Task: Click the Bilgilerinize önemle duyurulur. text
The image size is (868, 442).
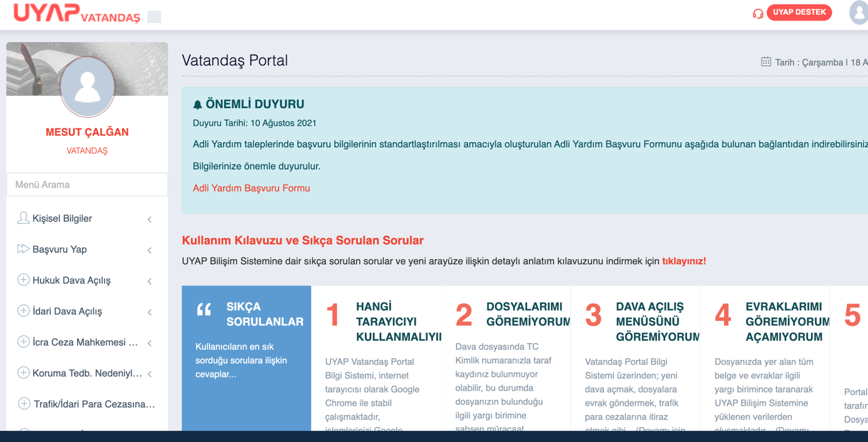Action: point(257,167)
